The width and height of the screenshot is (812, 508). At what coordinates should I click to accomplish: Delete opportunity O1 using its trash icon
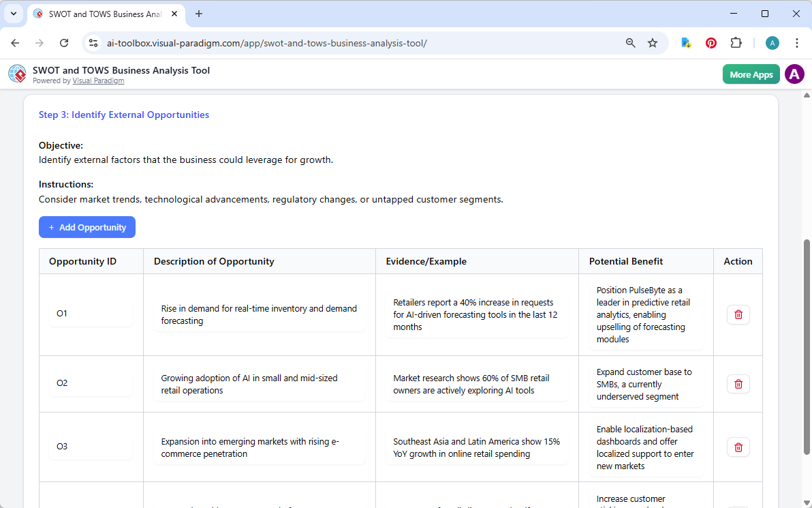coord(738,314)
